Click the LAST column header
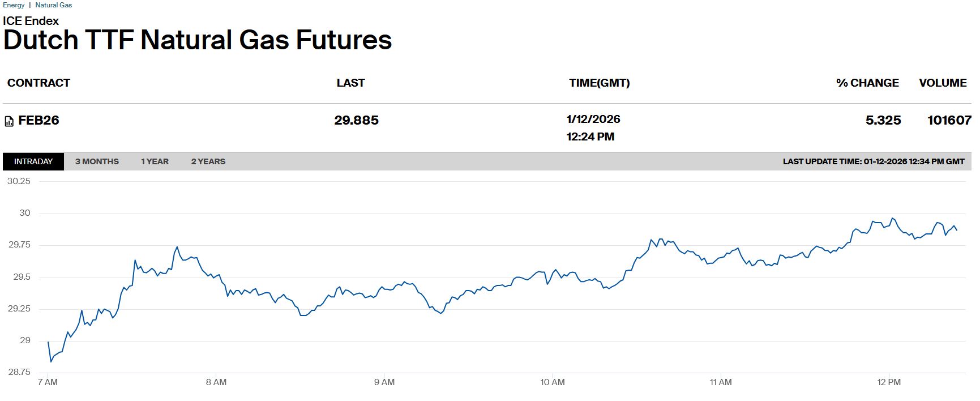Image resolution: width=980 pixels, height=401 pixels. 350,83
